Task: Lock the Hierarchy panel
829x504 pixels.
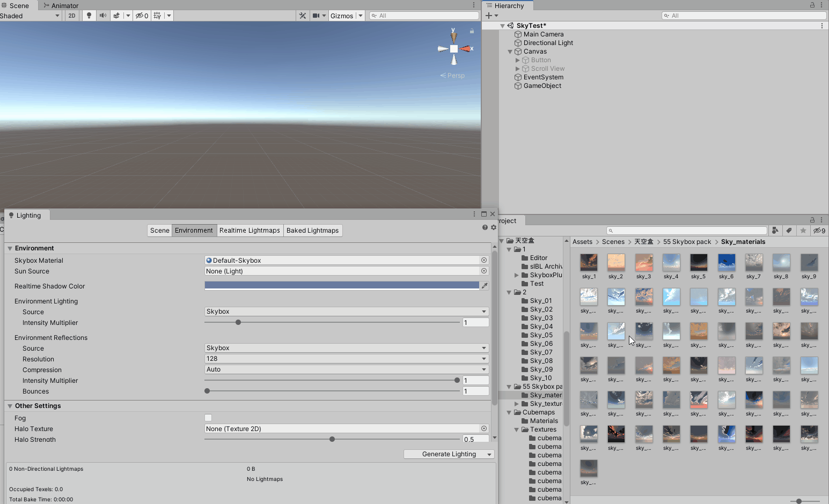Action: click(x=812, y=5)
